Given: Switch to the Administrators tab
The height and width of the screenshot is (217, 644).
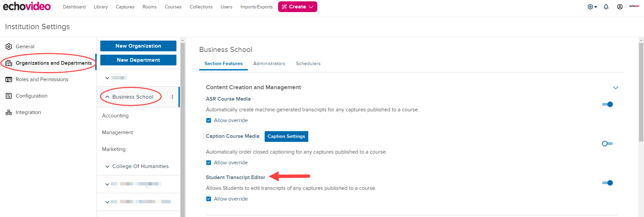Looking at the screenshot, I should [x=269, y=63].
